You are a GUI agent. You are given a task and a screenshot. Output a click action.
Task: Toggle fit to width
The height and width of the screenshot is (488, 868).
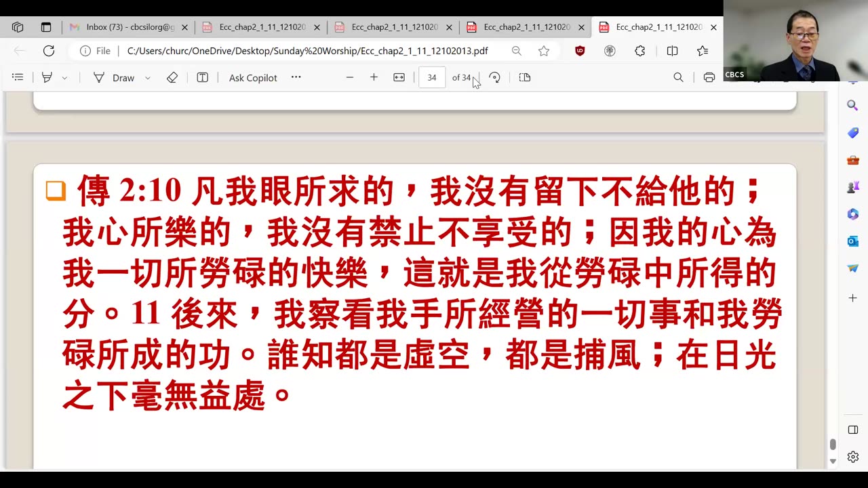[x=399, y=77]
